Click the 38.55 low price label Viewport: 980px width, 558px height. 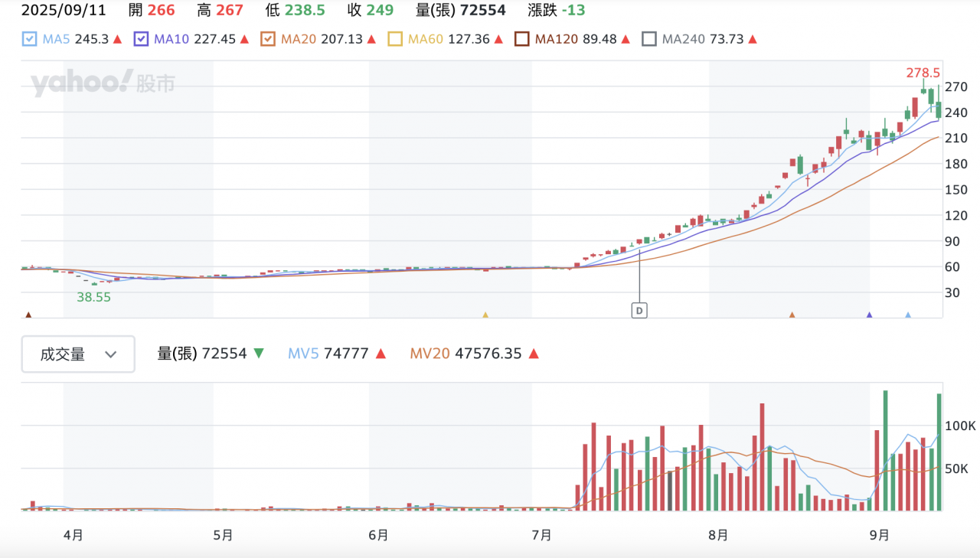click(93, 297)
